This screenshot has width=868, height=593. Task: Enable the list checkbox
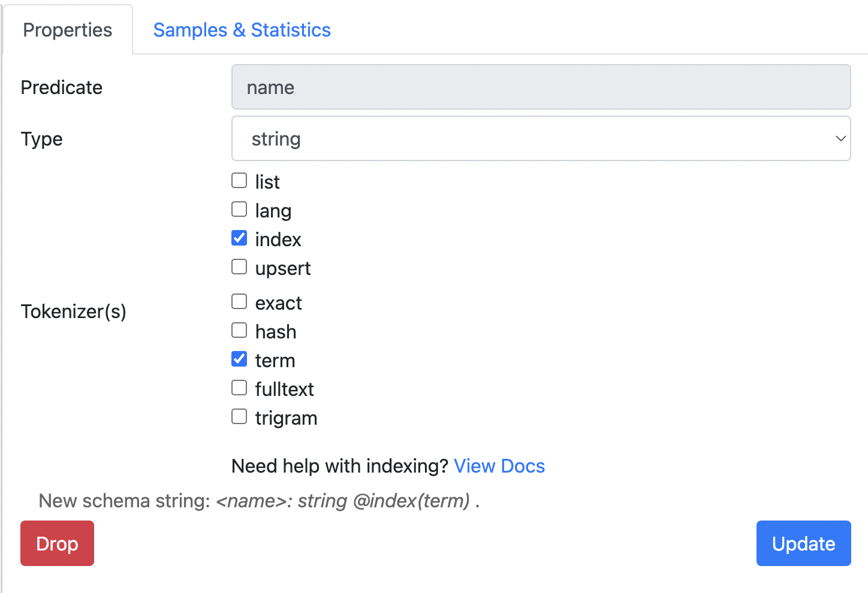(239, 180)
